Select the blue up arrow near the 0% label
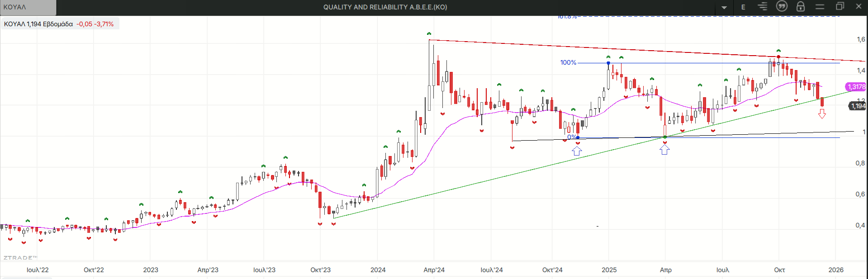 tap(577, 151)
